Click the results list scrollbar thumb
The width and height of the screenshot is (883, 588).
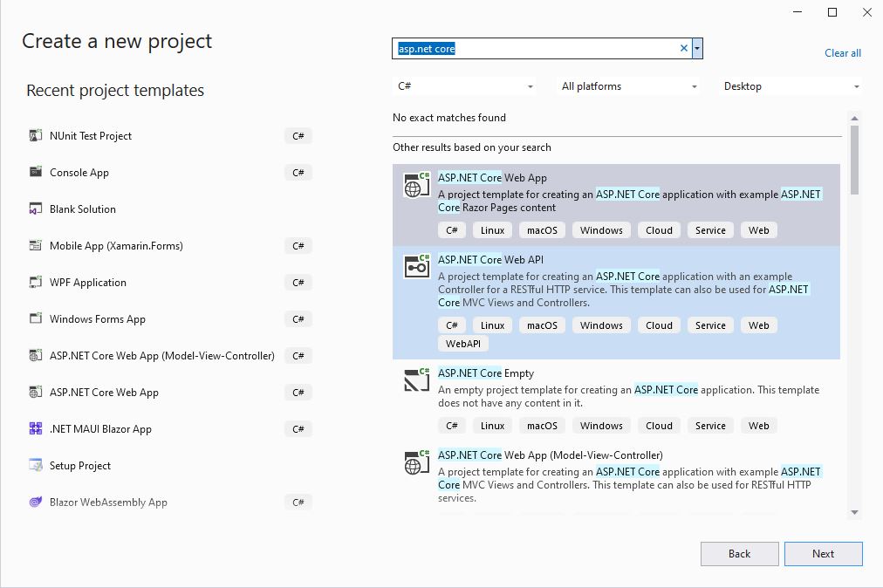click(x=854, y=160)
